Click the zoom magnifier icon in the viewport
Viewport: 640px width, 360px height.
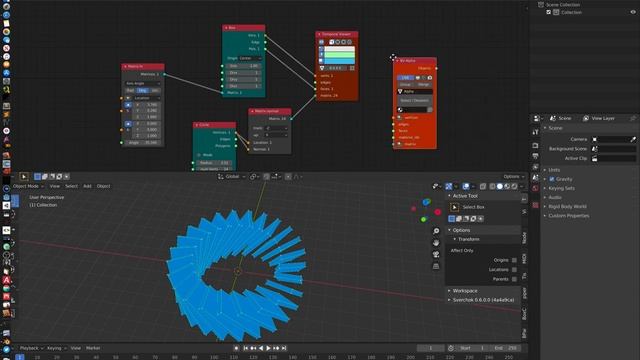pyautogui.click(x=436, y=231)
